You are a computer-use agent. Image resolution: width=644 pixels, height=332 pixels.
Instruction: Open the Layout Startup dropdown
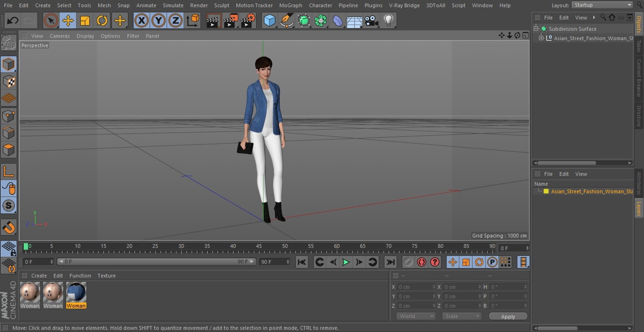point(602,5)
